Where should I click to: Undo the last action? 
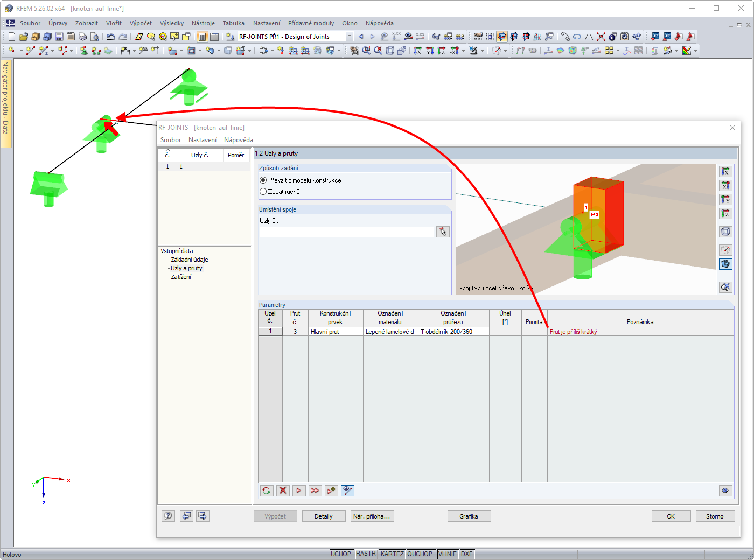(x=111, y=37)
